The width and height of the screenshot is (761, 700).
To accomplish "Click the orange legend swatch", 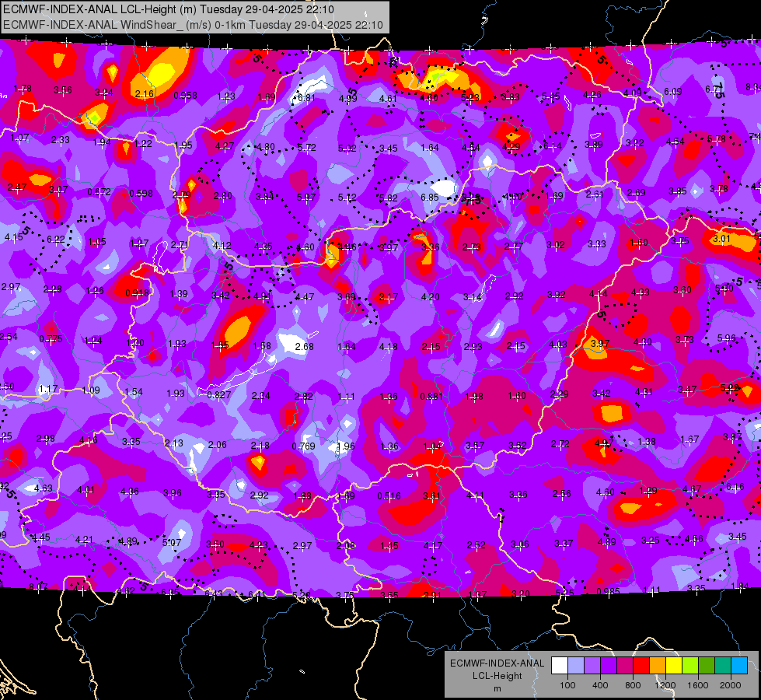I will tap(658, 665).
